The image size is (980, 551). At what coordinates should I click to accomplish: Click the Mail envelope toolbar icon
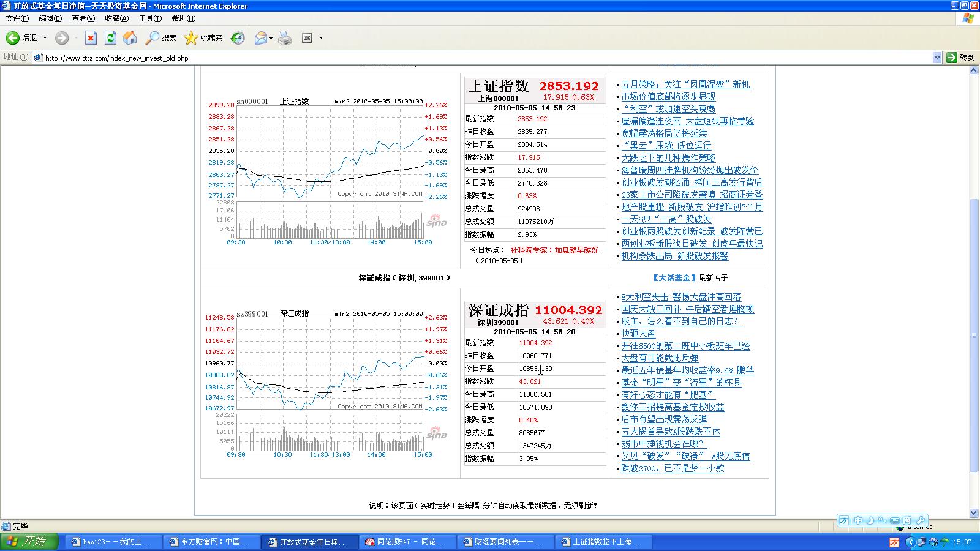[261, 38]
